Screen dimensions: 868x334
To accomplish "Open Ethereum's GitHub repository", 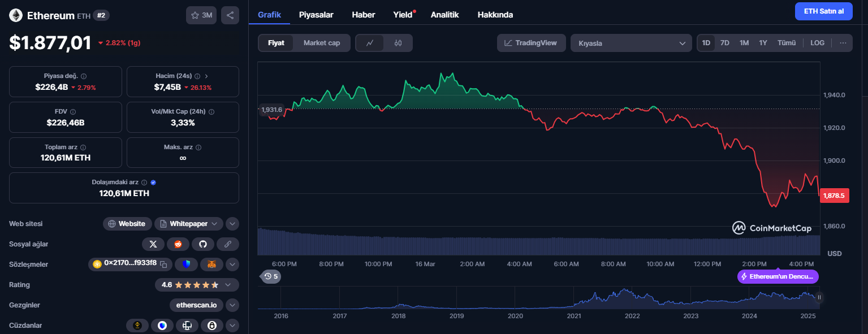I will click(x=203, y=244).
